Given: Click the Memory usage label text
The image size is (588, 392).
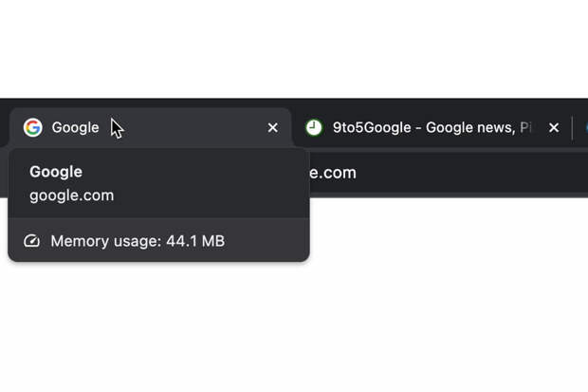Looking at the screenshot, I should (x=106, y=241).
